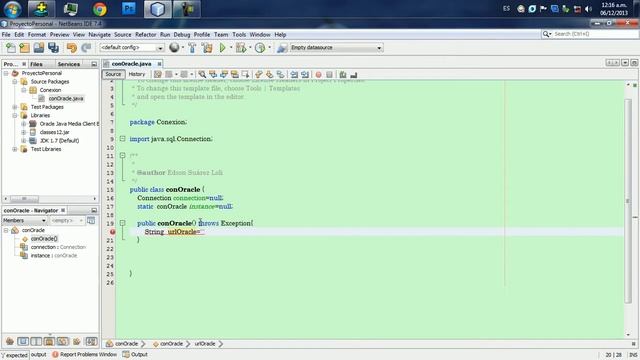Image resolution: width=640 pixels, height=360 pixels.
Task: Open the Output window button
Action: click(136, 354)
